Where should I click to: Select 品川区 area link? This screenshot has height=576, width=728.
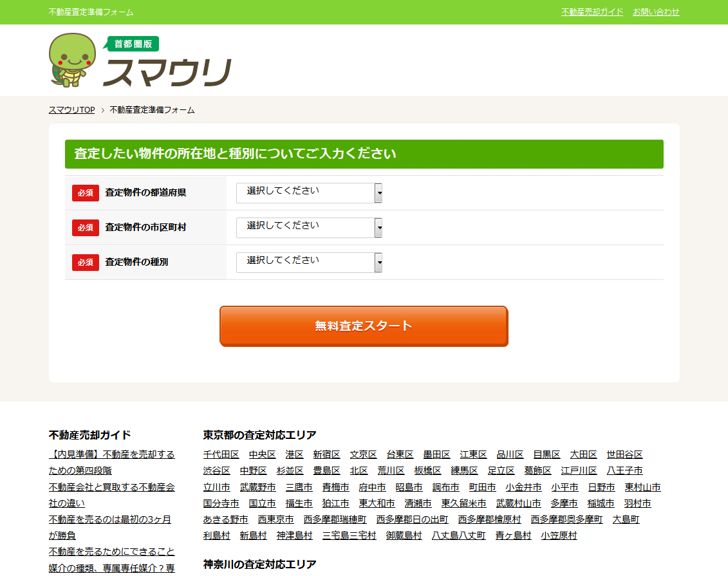510,454
